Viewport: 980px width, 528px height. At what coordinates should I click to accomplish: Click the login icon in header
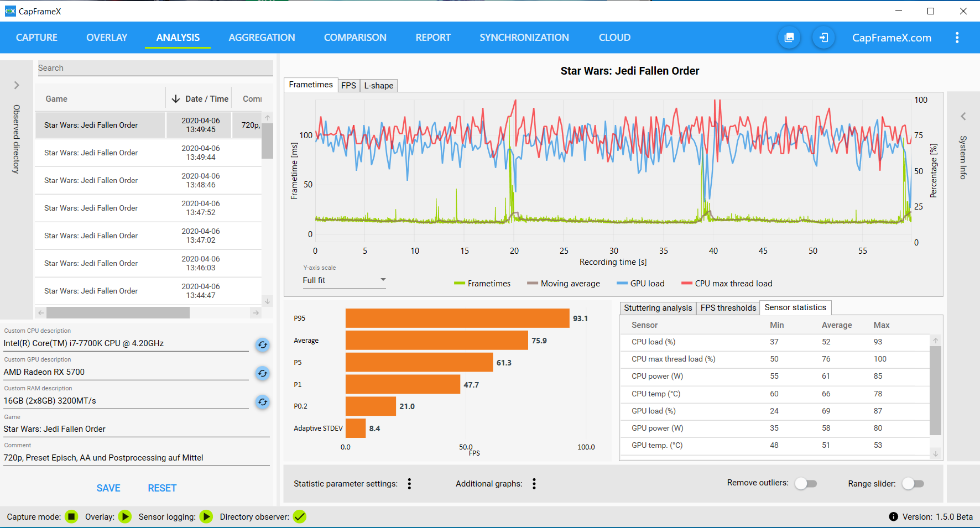point(823,38)
